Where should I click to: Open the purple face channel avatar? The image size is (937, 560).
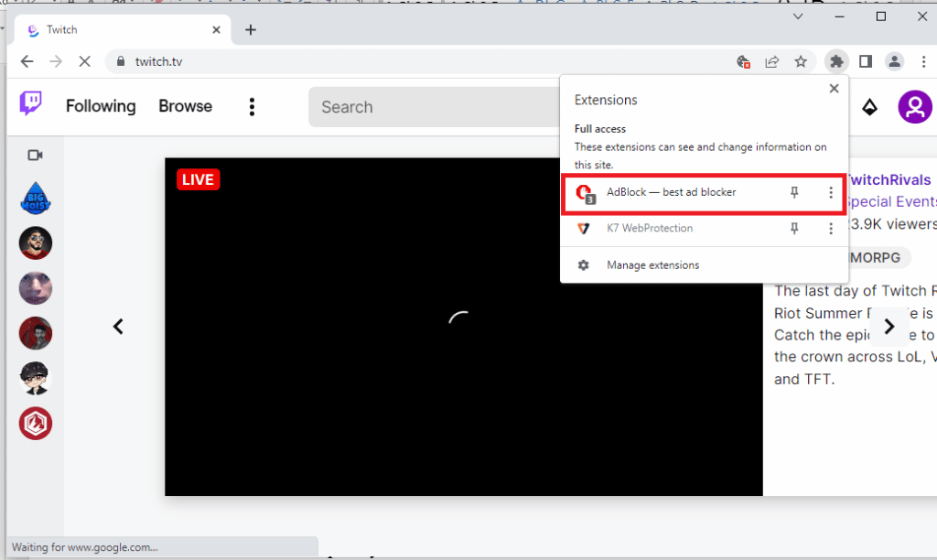click(x=36, y=288)
